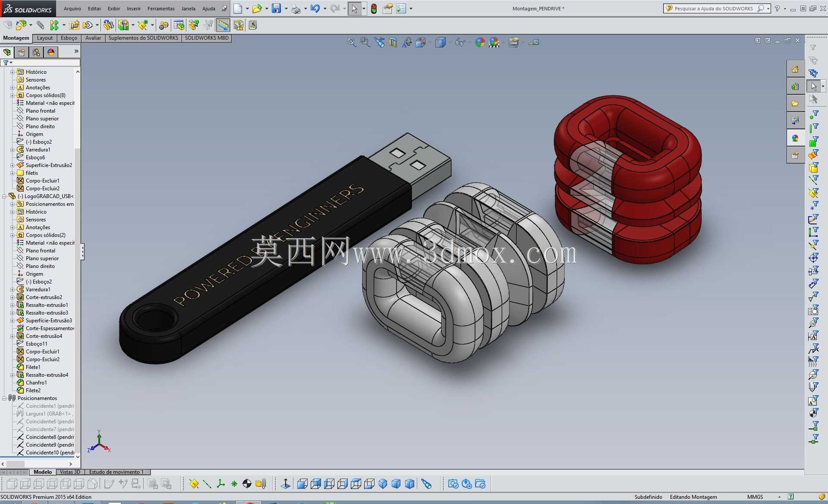The height and width of the screenshot is (504, 828).
Task: Click the Normal To view icon
Action: tap(285, 484)
